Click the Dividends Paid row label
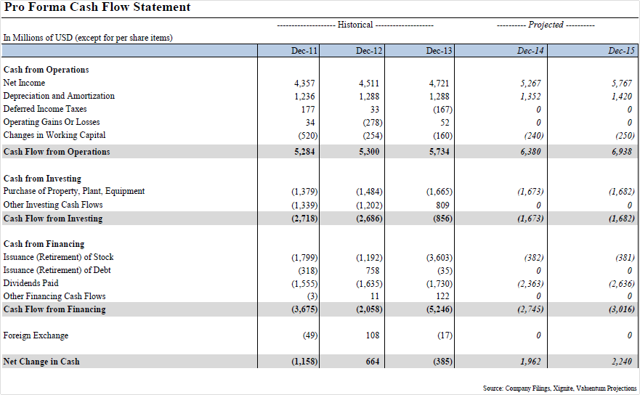Viewport: 640px width, 395px height. (31, 283)
